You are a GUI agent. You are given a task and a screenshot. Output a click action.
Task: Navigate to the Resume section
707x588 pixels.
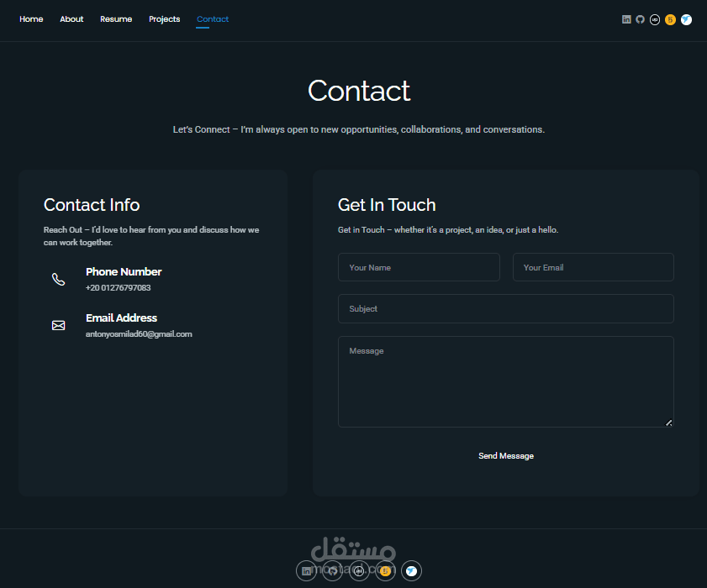point(116,19)
